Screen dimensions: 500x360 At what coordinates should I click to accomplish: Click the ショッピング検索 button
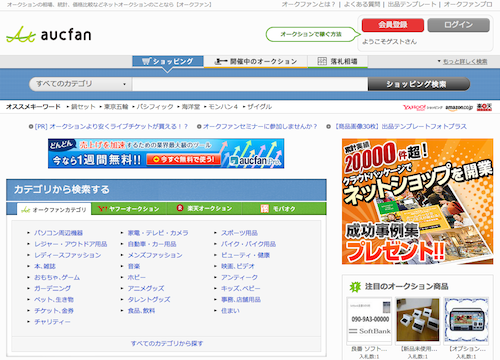418,84
